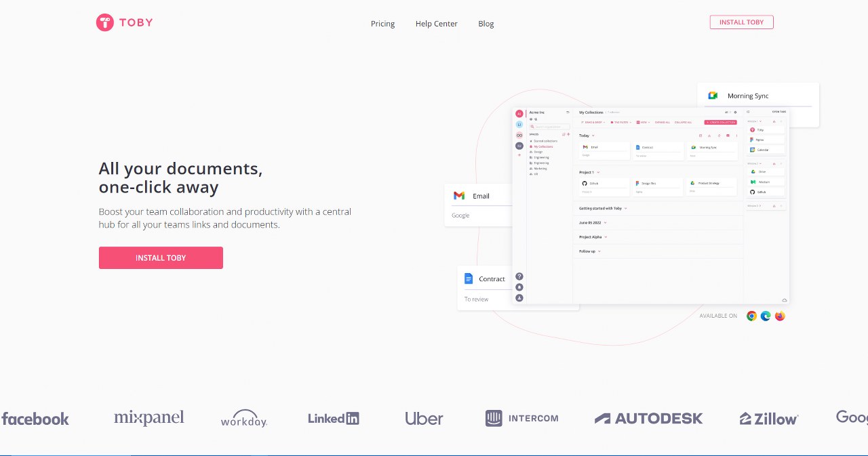Collapse the Today collection chevron
868x456 pixels.
coord(593,136)
